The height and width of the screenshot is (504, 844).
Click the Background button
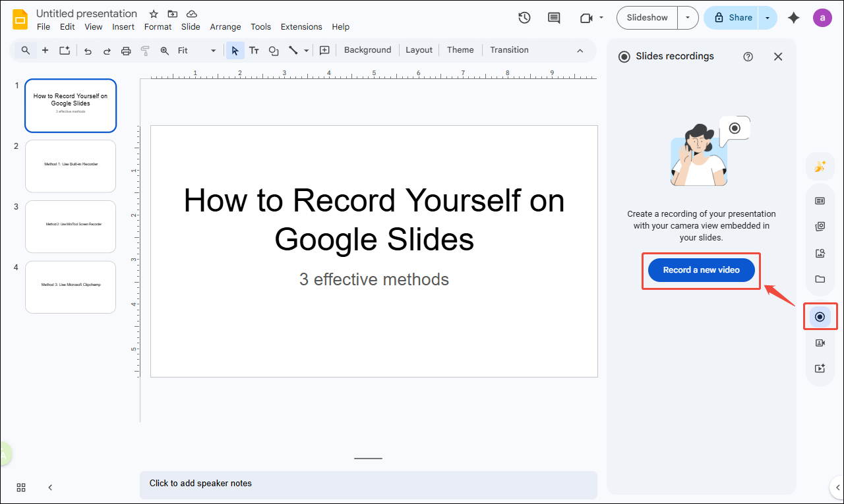(x=367, y=49)
